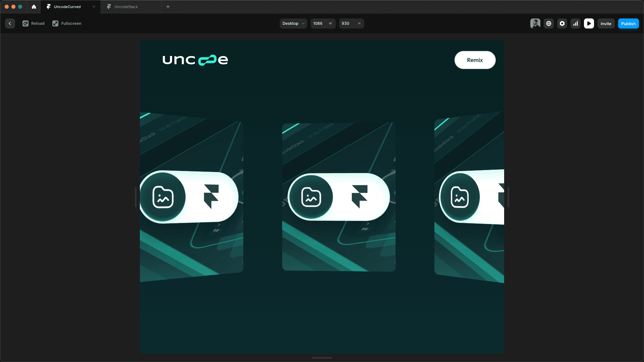Close the UncodeCurved tab

(x=94, y=7)
